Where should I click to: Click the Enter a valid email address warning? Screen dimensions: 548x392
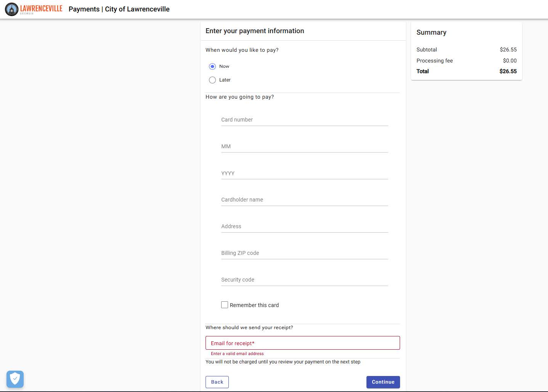(237, 354)
